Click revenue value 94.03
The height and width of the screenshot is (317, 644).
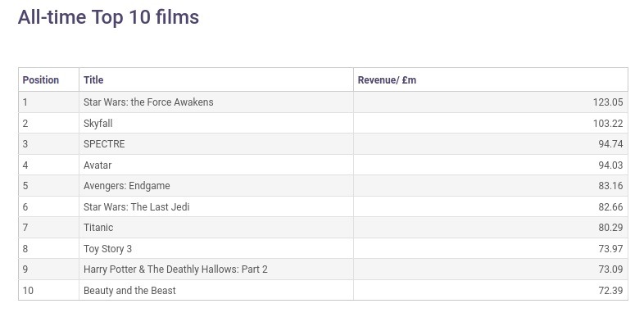[x=610, y=165]
